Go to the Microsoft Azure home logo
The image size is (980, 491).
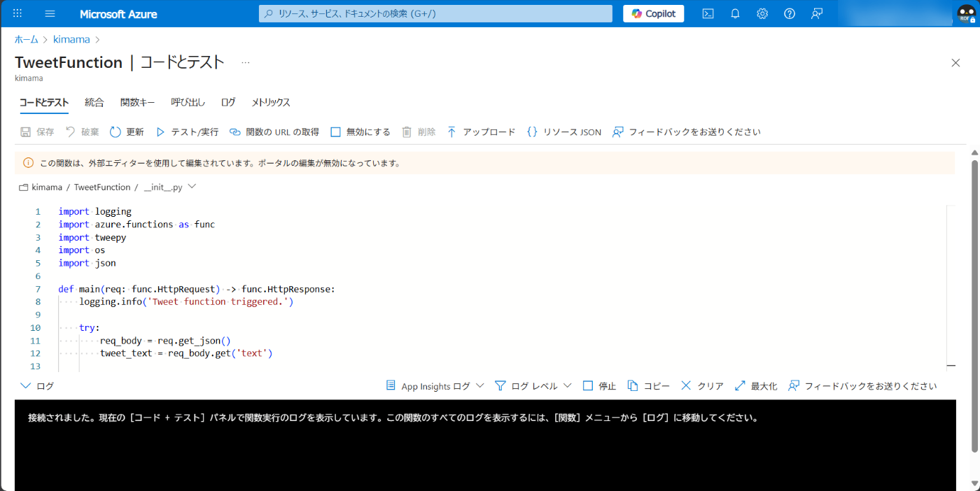[118, 14]
